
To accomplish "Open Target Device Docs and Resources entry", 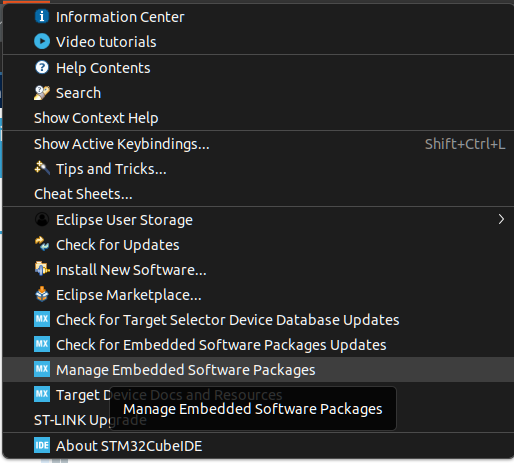I will (258, 395).
